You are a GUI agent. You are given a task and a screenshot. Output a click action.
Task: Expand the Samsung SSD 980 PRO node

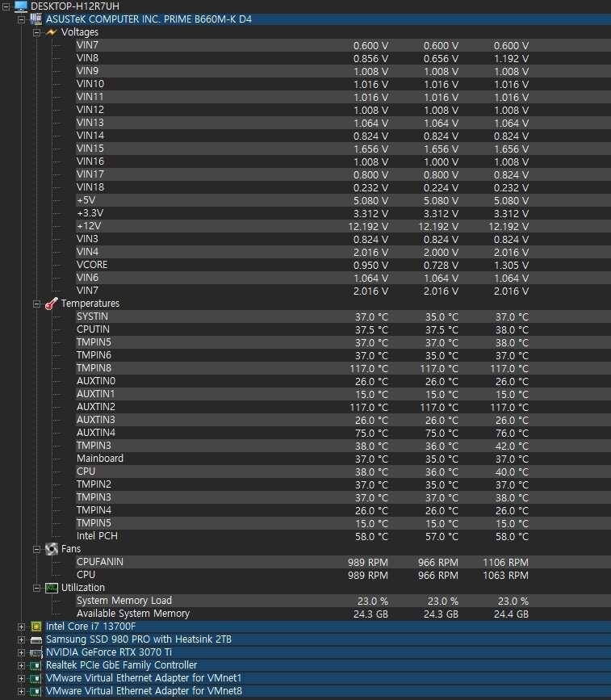[21, 640]
